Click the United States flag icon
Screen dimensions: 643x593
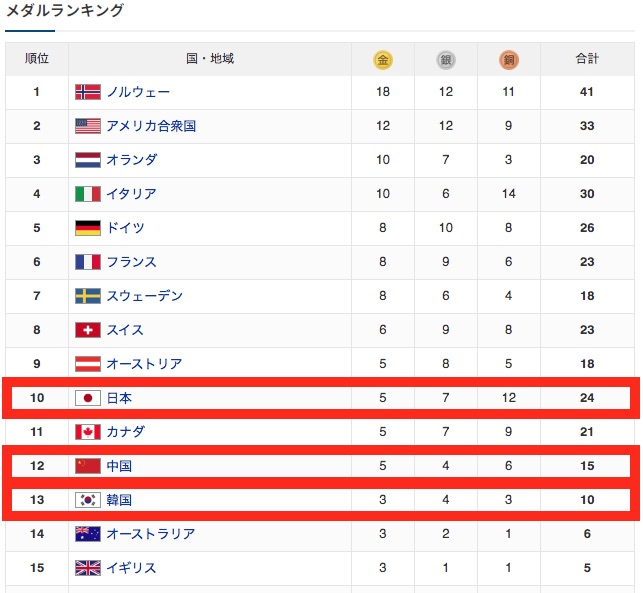click(x=88, y=126)
